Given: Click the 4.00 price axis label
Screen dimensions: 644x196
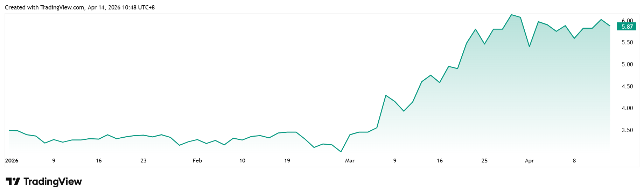Looking at the screenshot, I should coord(627,108).
